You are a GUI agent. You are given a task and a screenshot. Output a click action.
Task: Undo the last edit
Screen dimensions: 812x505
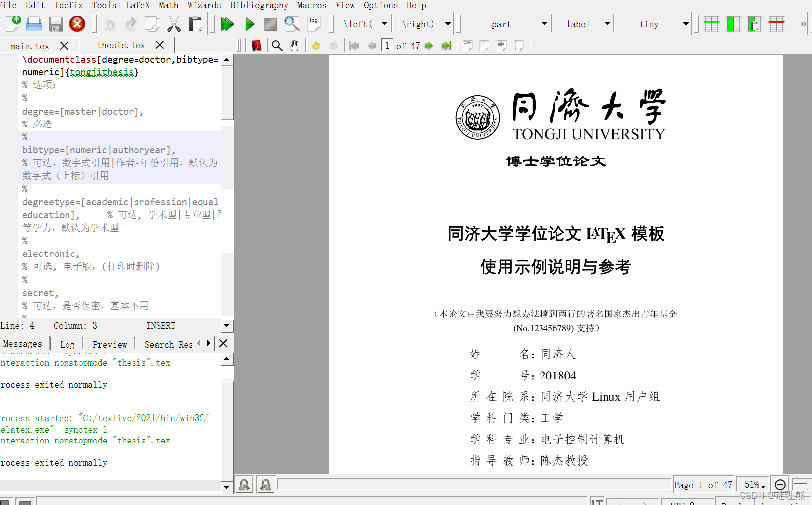click(x=109, y=24)
